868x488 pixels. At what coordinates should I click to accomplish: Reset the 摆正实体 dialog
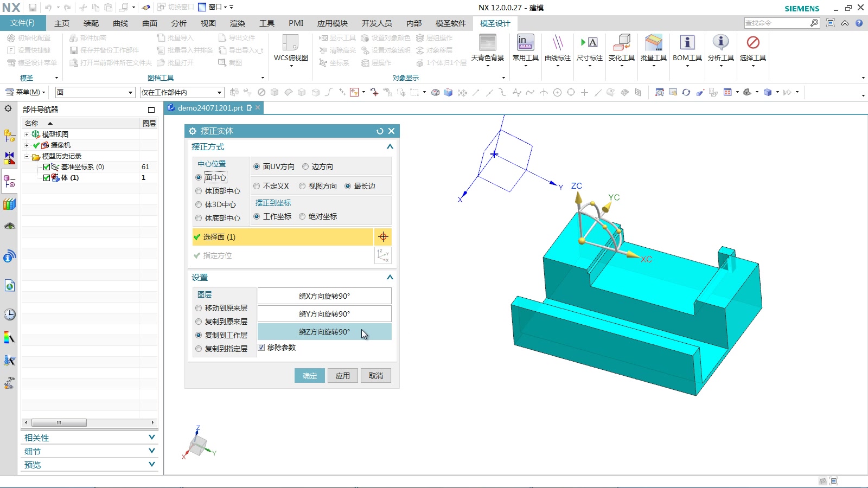pyautogui.click(x=380, y=131)
